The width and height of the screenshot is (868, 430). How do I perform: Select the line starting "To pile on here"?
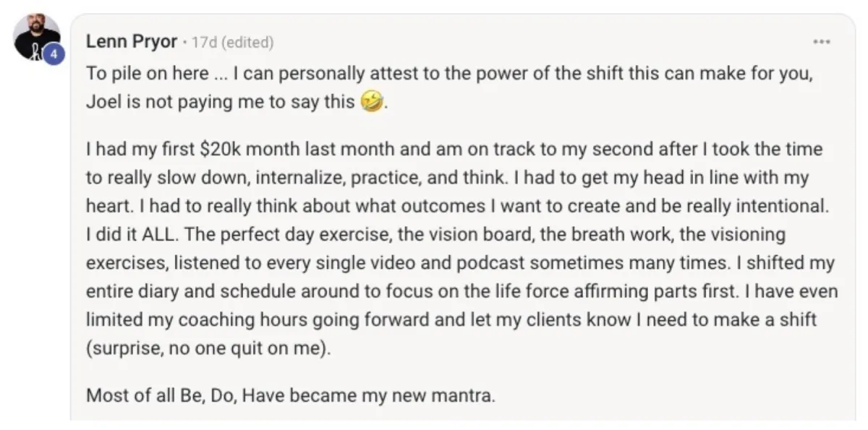pos(449,73)
